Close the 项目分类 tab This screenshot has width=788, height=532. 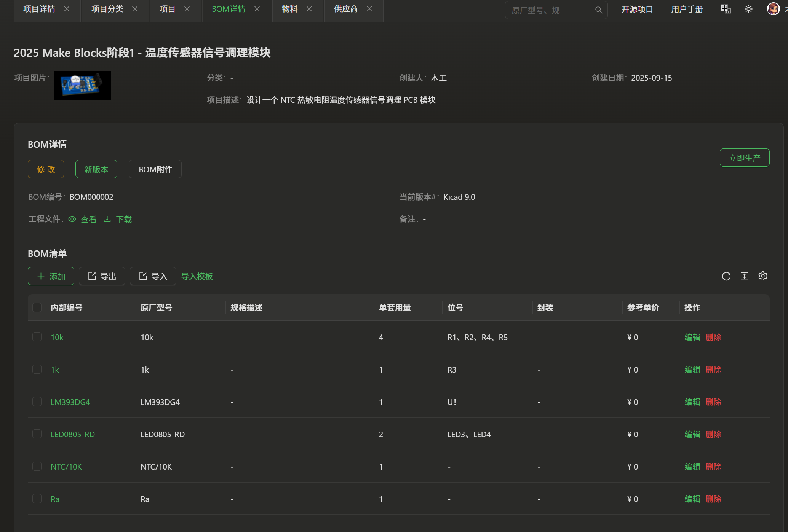135,9
